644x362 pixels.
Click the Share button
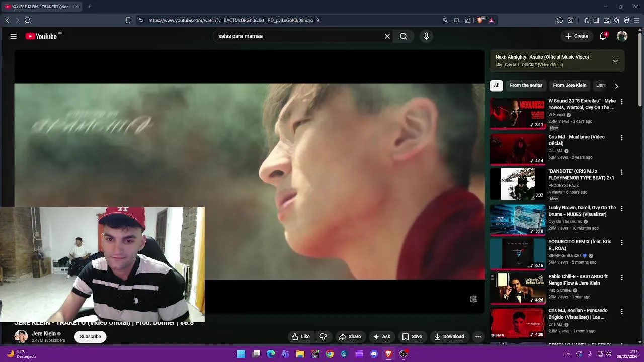(350, 337)
